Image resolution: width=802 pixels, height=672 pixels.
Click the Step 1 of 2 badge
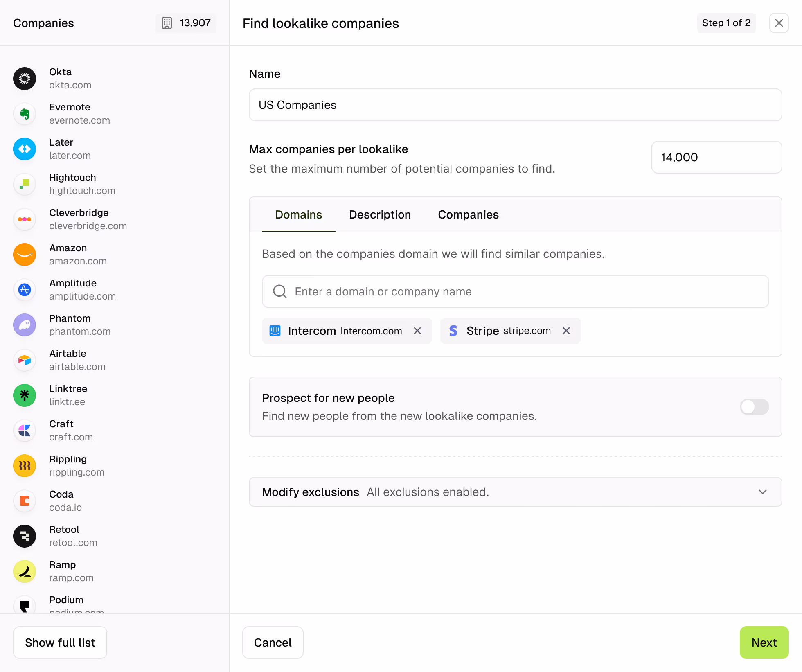[727, 23]
